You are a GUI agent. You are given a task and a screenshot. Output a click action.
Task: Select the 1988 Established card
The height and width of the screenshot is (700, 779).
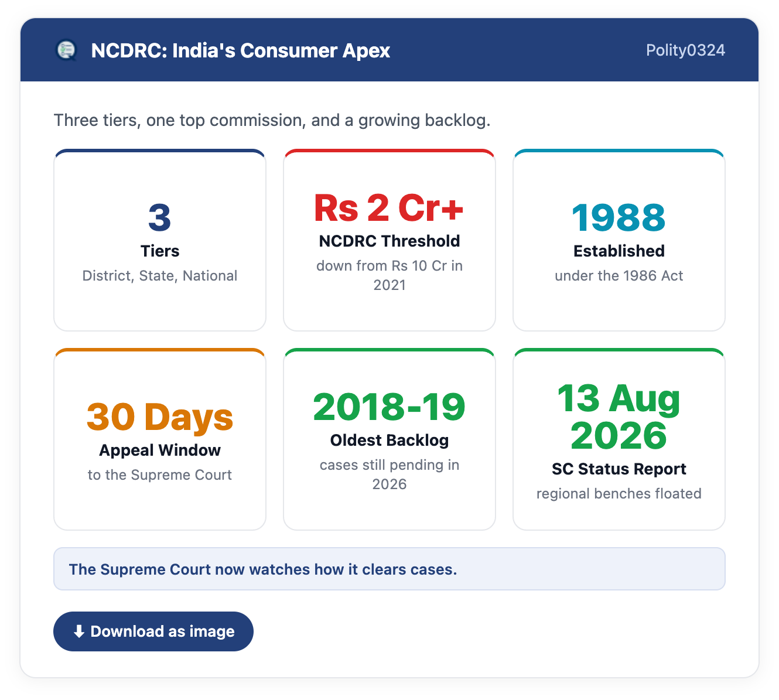coord(619,240)
